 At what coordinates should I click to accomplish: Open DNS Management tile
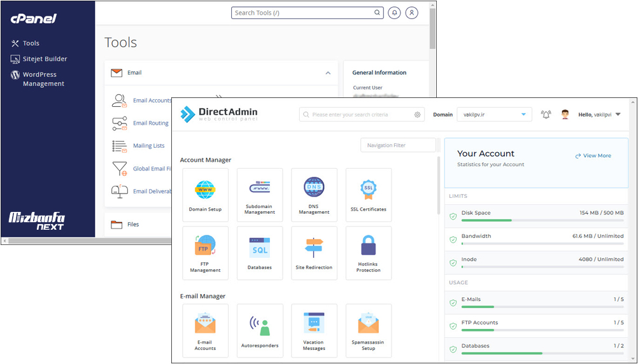(314, 194)
